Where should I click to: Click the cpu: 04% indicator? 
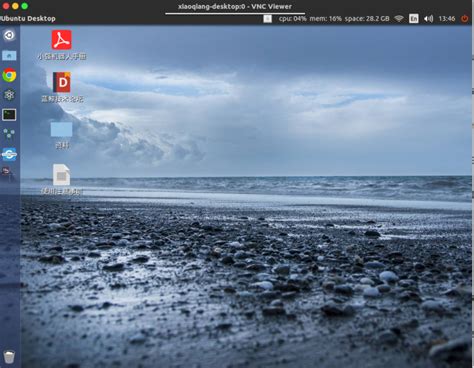[x=292, y=19]
